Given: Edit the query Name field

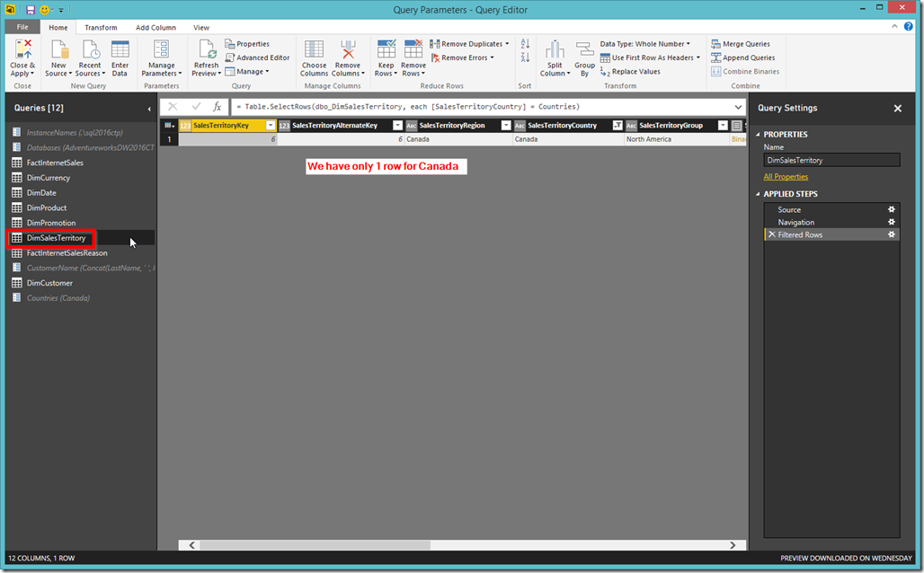Looking at the screenshot, I should tap(831, 160).
